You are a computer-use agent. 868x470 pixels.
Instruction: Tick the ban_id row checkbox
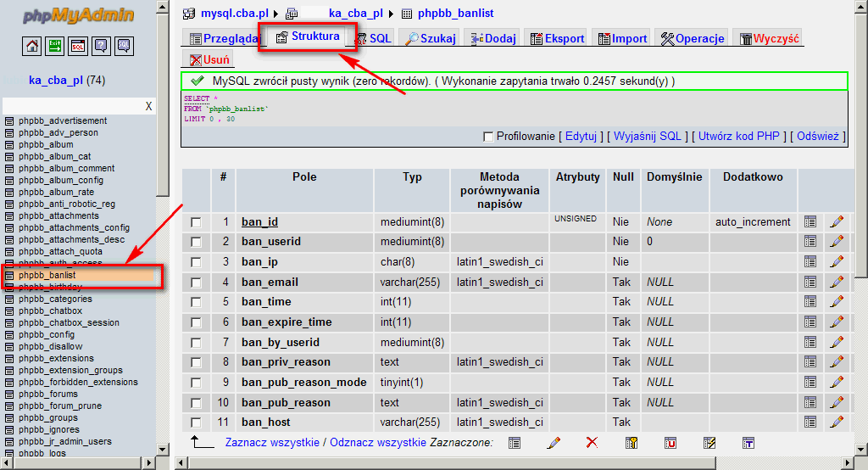tap(196, 222)
